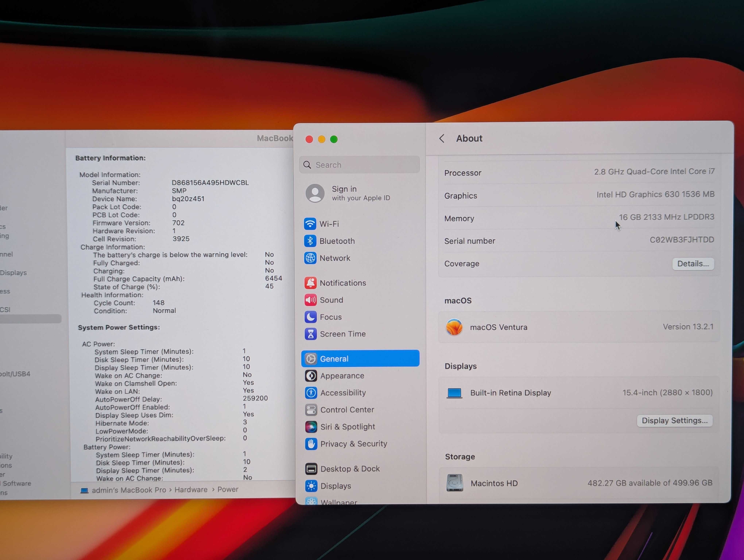
Task: Close the System Settings window
Action: (309, 139)
